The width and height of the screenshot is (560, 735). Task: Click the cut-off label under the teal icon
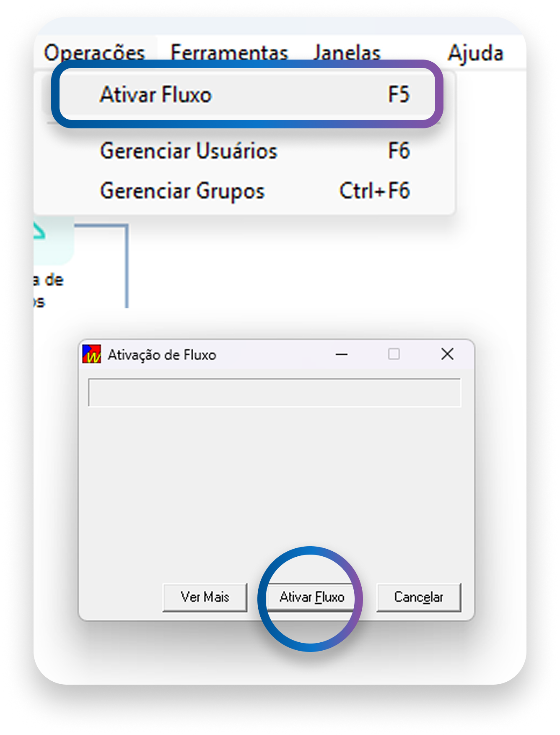(x=48, y=290)
